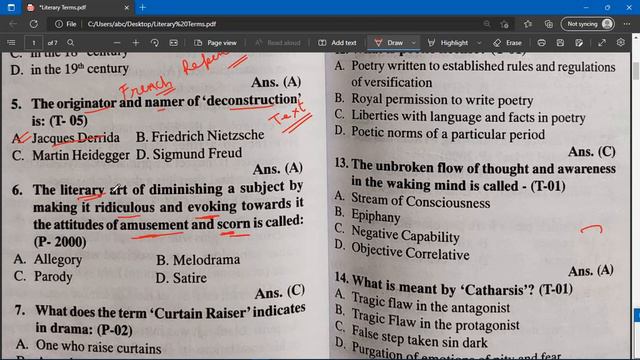Click the page number field
The image size is (640, 360).
point(34,42)
